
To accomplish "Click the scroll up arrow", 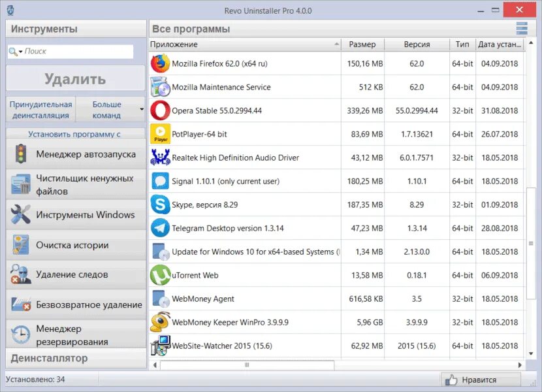I will click(x=531, y=43).
